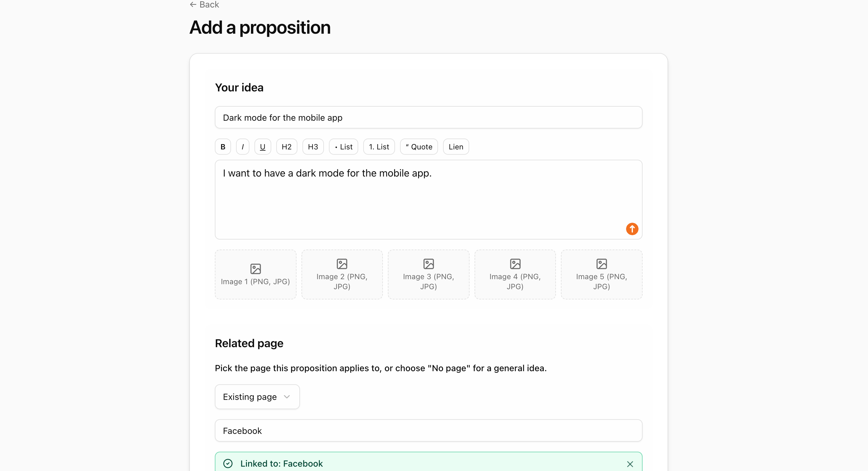The image size is (868, 471).
Task: Toggle bold formatting
Action: click(x=223, y=146)
